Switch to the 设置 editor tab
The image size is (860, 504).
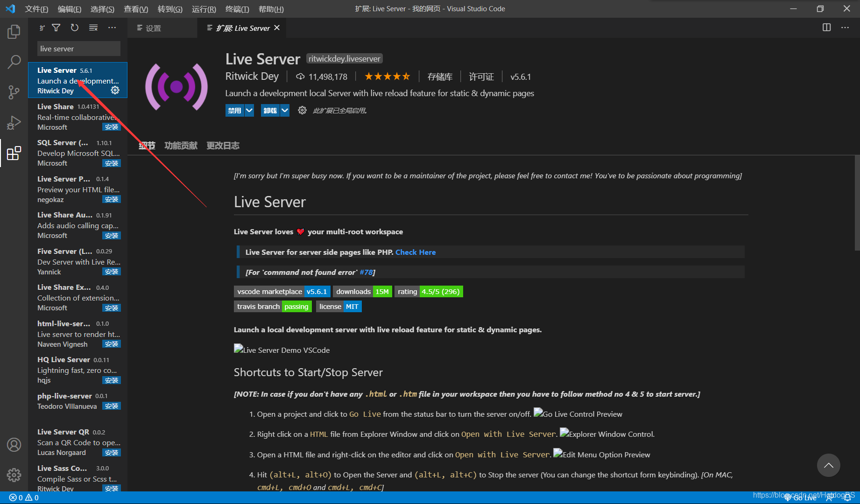[x=162, y=28]
